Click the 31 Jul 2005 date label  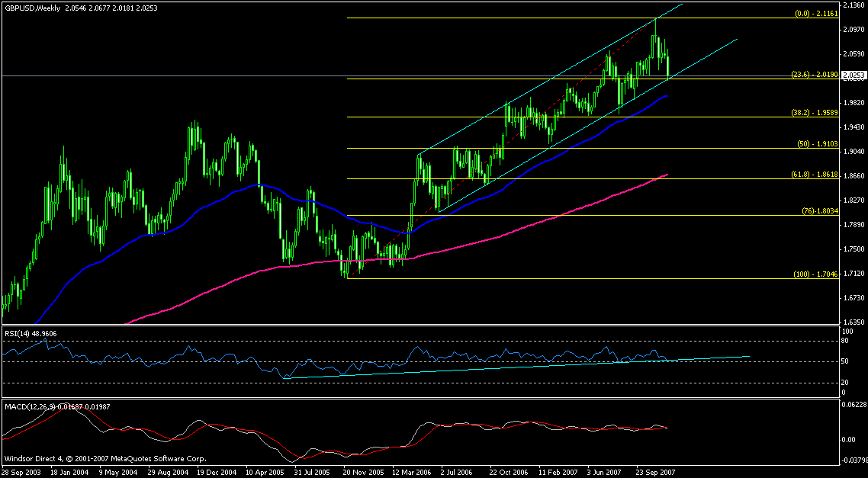pyautogui.click(x=312, y=473)
